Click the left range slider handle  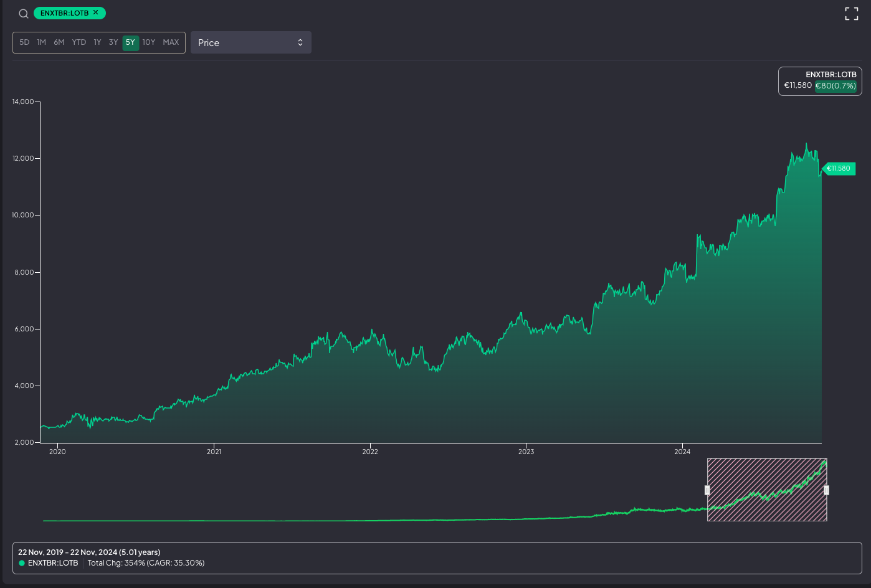tap(707, 490)
